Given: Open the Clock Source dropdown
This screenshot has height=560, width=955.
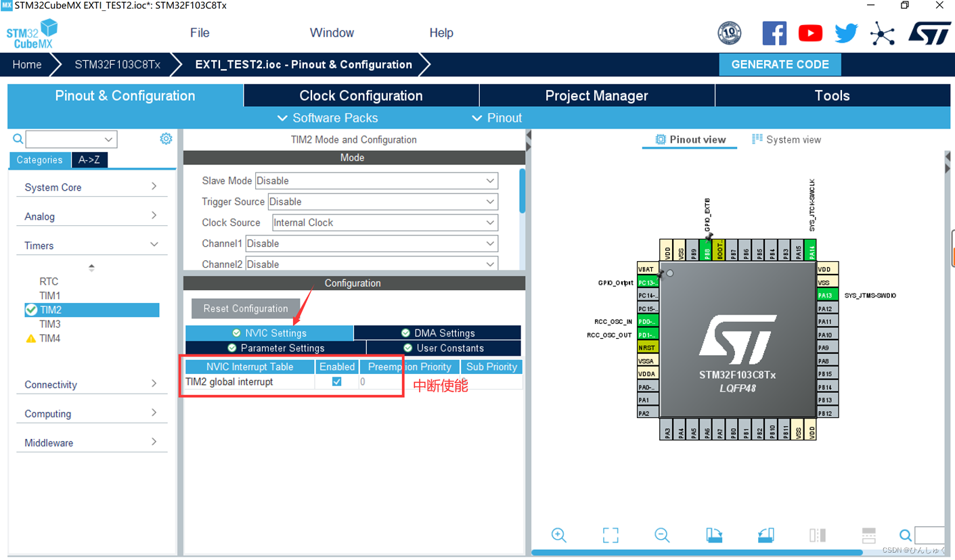Looking at the screenshot, I should click(x=385, y=223).
